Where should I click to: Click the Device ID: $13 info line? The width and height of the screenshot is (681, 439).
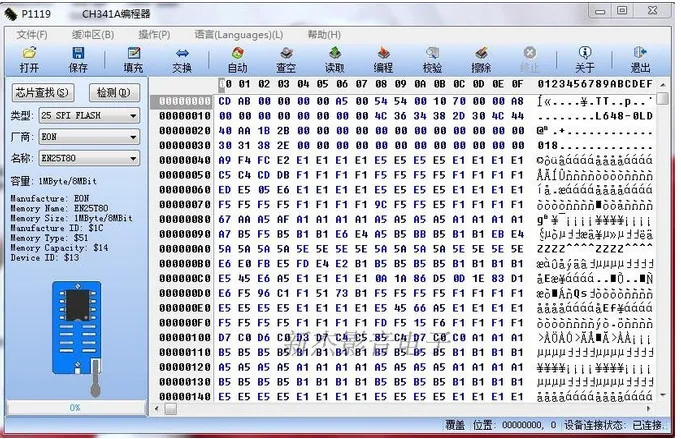pos(45,258)
